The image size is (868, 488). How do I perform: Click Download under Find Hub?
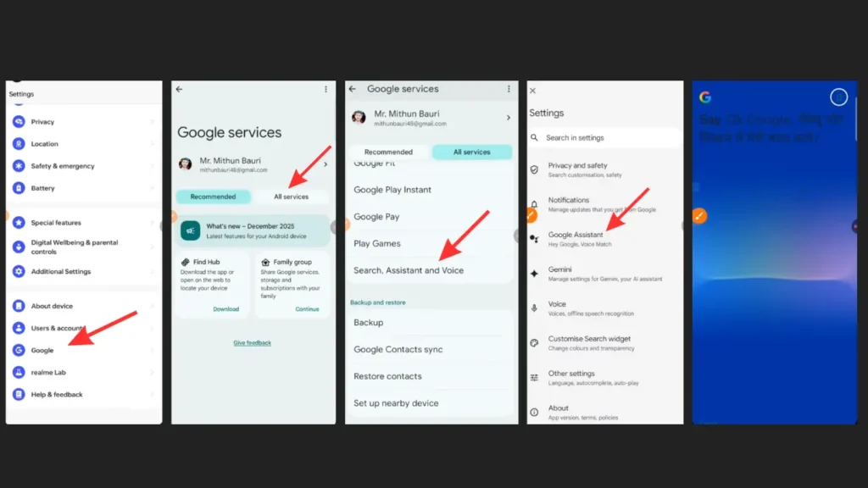coord(225,309)
